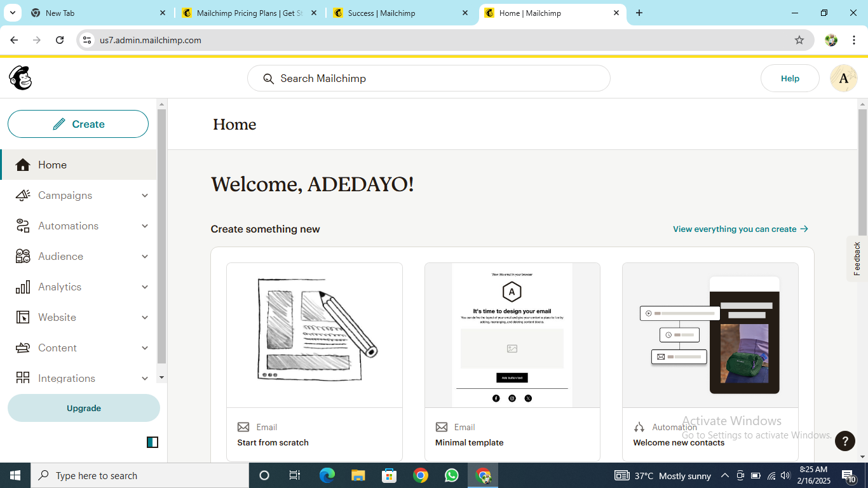Open the Start from scratch email card

(x=315, y=362)
